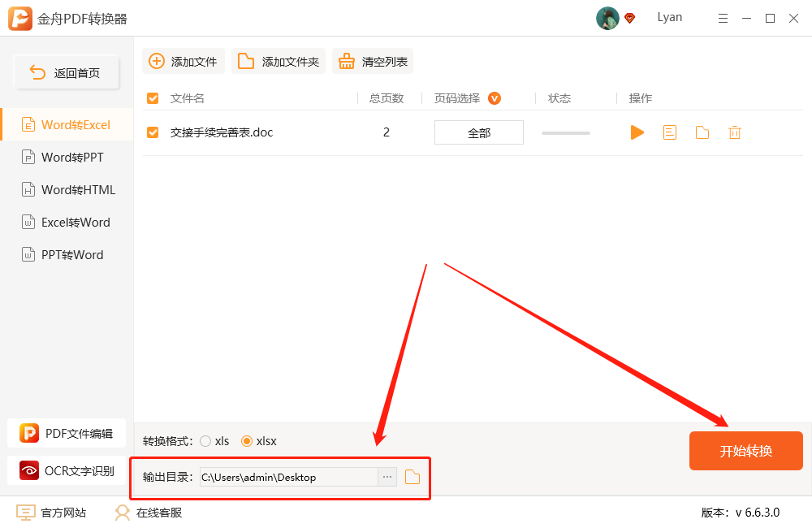Screen dimensions: 812x528
Task: Select the Word转Excel tab
Action: point(67,125)
